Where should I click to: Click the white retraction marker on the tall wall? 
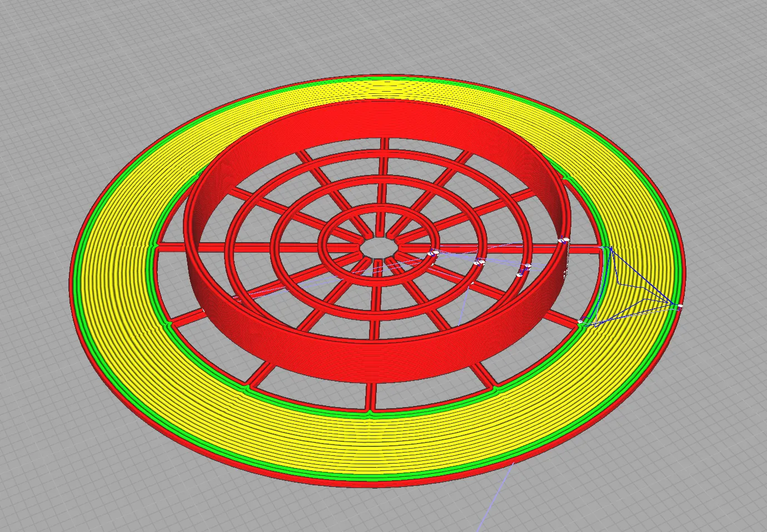(564, 240)
